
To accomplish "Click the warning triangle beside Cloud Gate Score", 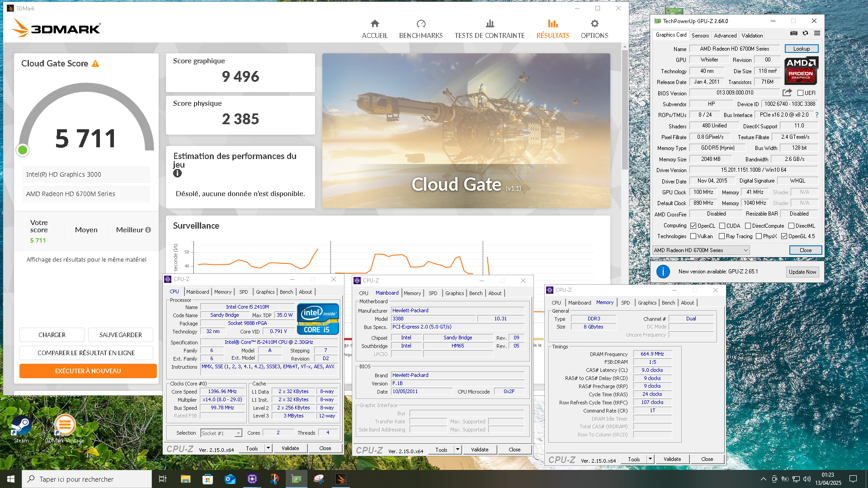I will coord(95,64).
